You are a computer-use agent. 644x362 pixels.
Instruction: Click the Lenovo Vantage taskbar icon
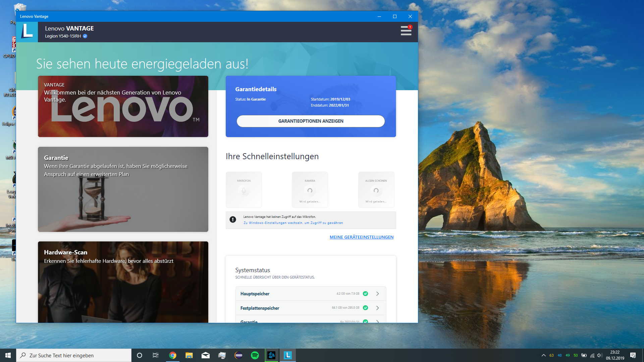pyautogui.click(x=288, y=355)
